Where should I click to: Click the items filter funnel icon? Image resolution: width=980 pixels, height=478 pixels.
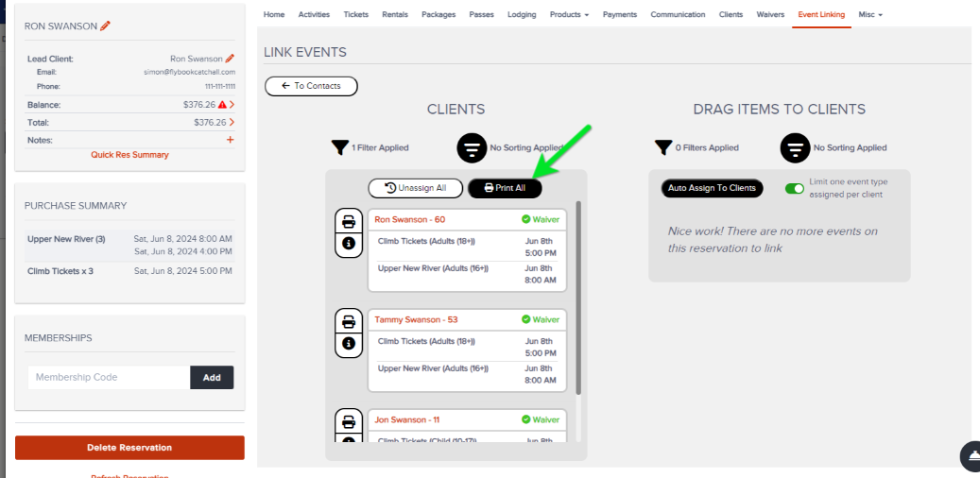click(663, 148)
